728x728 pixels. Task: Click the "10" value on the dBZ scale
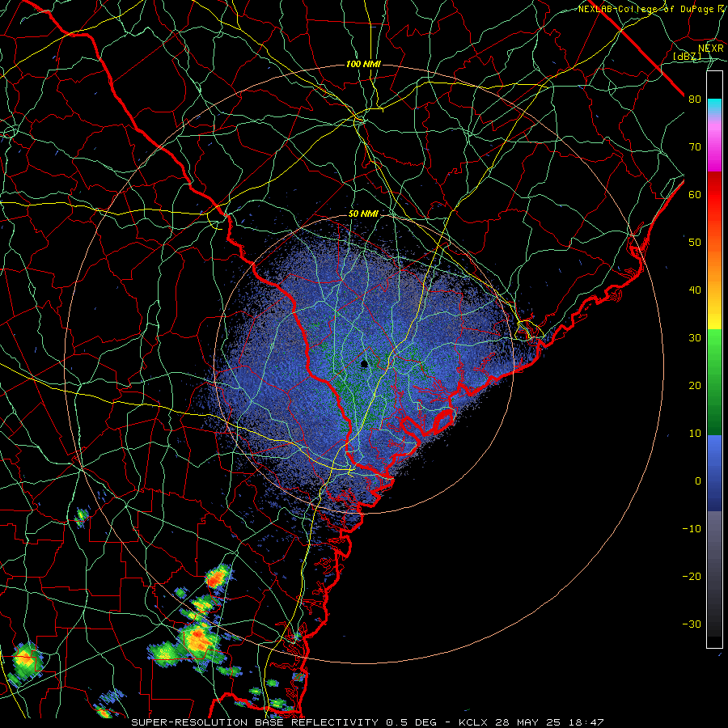click(x=695, y=434)
